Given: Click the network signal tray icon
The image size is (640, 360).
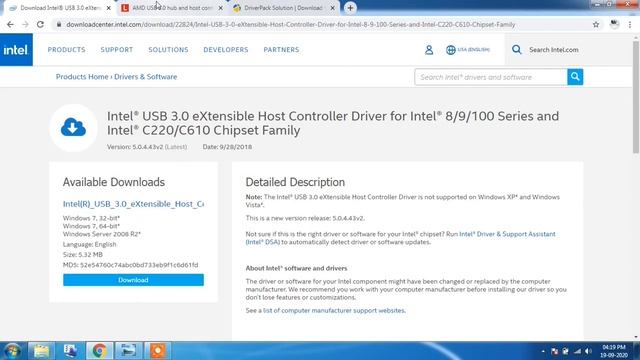Looking at the screenshot, I should coord(577,351).
